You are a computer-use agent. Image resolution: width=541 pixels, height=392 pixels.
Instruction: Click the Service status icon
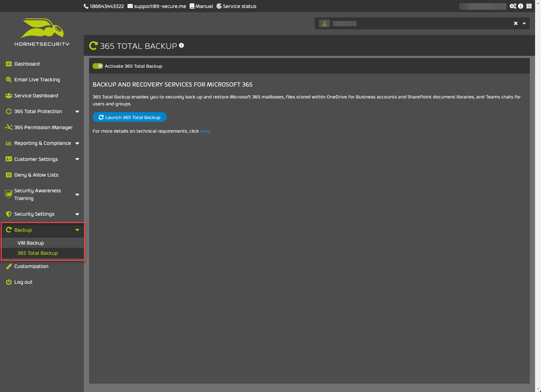[x=219, y=6]
